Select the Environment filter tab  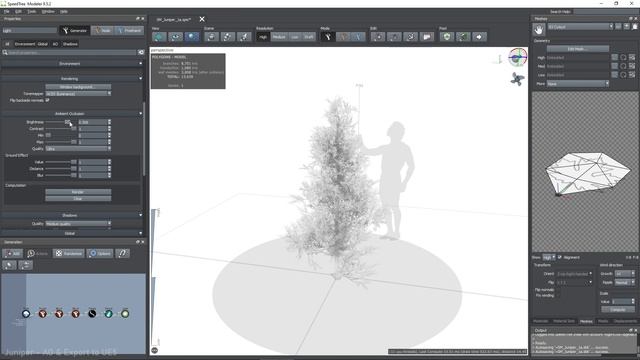click(x=25, y=44)
